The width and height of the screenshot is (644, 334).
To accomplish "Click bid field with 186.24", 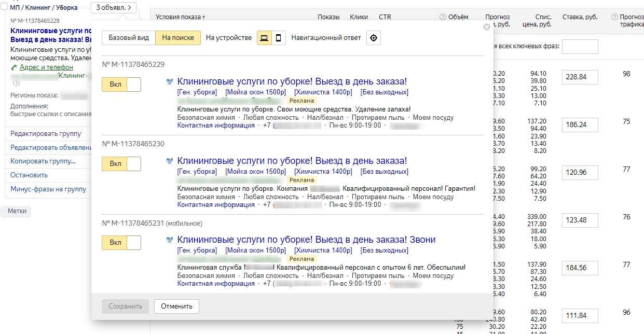I will [580, 124].
